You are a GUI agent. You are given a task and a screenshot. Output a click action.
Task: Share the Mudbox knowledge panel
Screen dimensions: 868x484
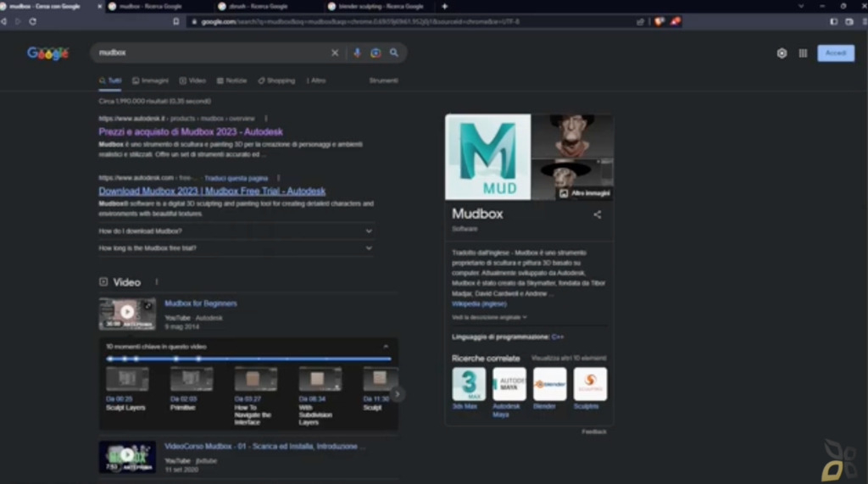[598, 214]
